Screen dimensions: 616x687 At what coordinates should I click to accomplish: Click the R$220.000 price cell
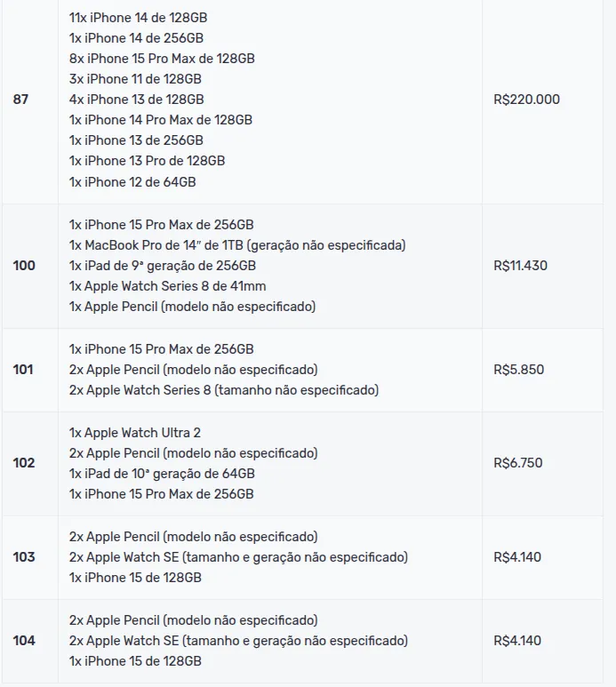tap(526, 100)
